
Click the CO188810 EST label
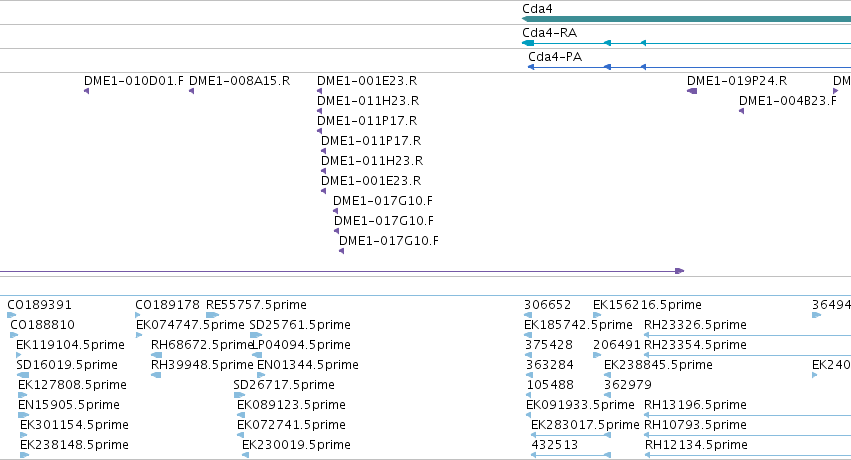tap(42, 325)
